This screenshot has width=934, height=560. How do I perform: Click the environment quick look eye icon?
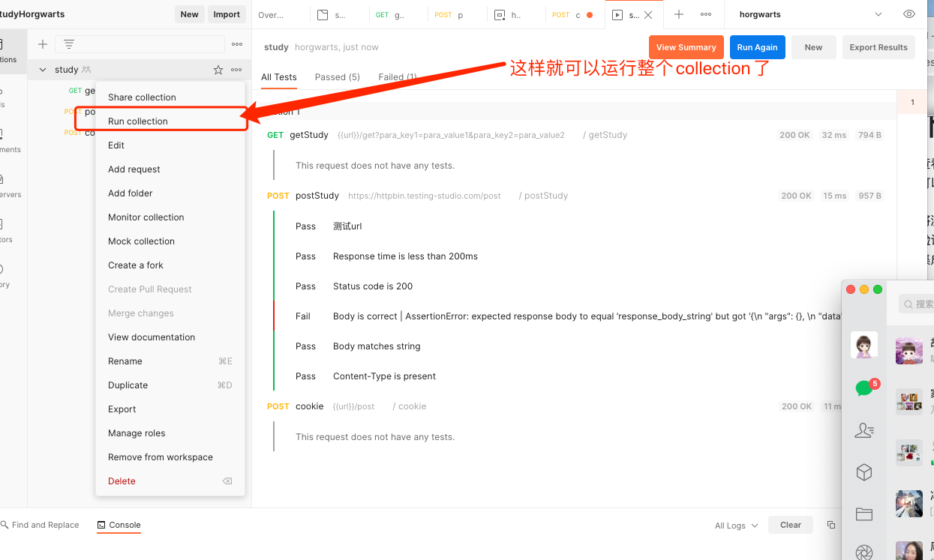coord(909,14)
